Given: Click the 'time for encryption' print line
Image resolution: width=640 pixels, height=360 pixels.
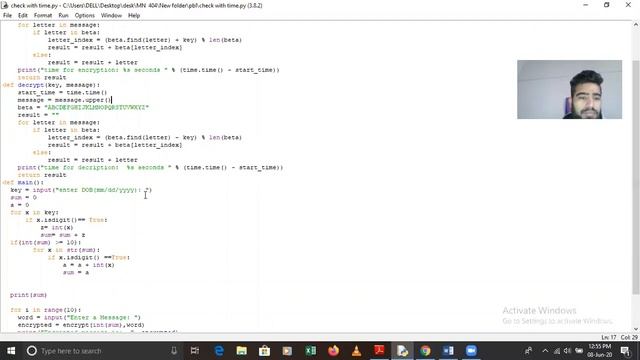Looking at the screenshot, I should pyautogui.click(x=149, y=70).
